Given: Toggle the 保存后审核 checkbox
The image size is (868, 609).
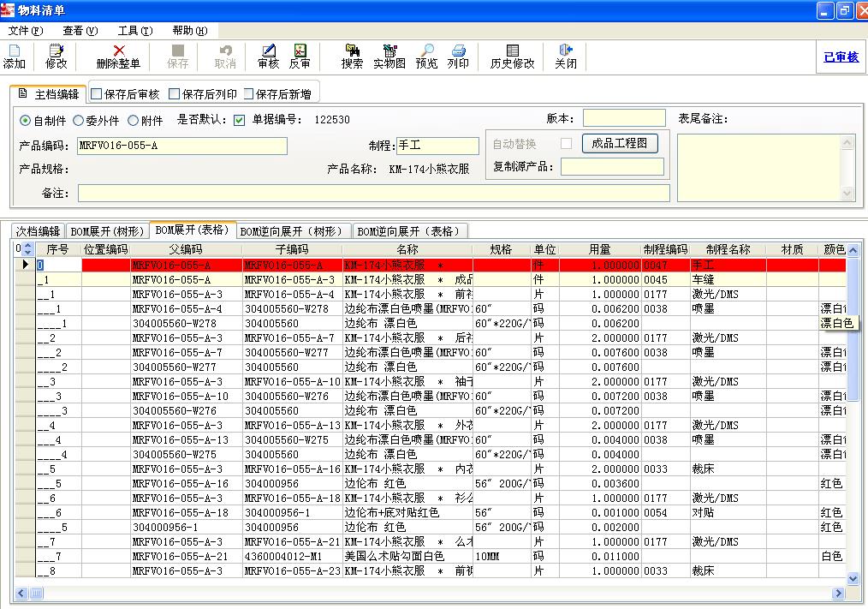Looking at the screenshot, I should pyautogui.click(x=97, y=94).
